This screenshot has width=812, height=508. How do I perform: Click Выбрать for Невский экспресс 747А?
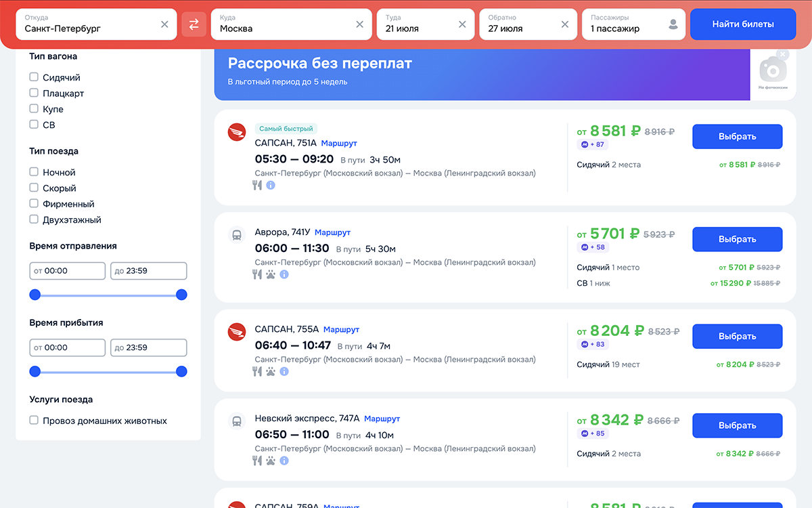tap(737, 425)
